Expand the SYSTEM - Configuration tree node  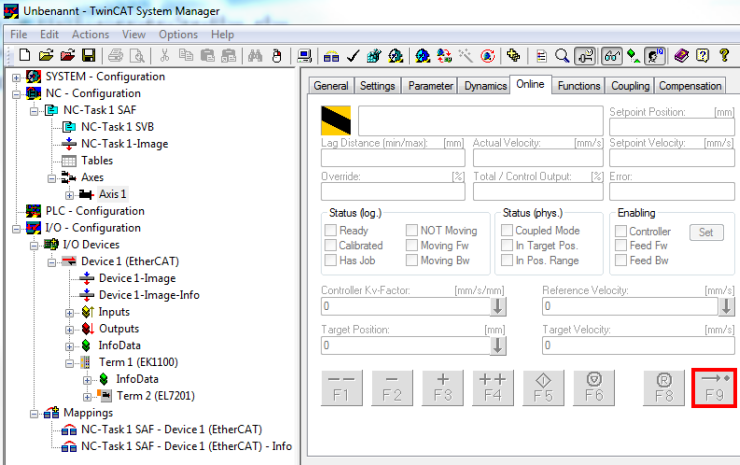pos(16,77)
